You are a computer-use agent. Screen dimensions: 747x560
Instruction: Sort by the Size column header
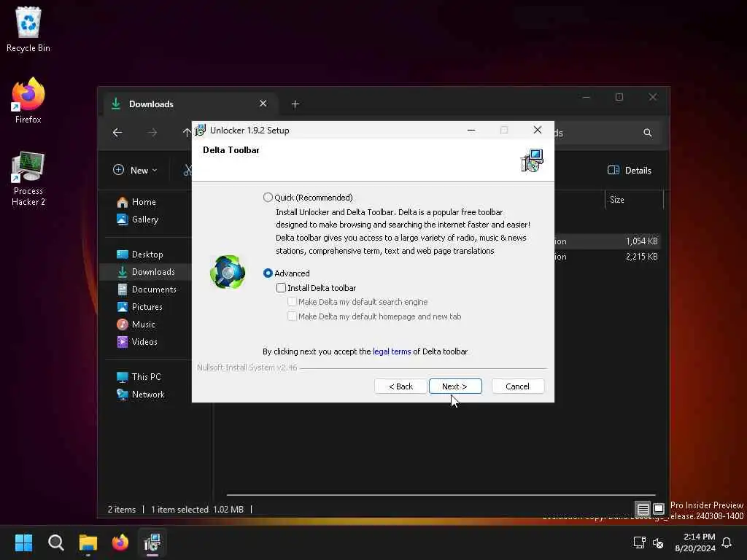634,200
